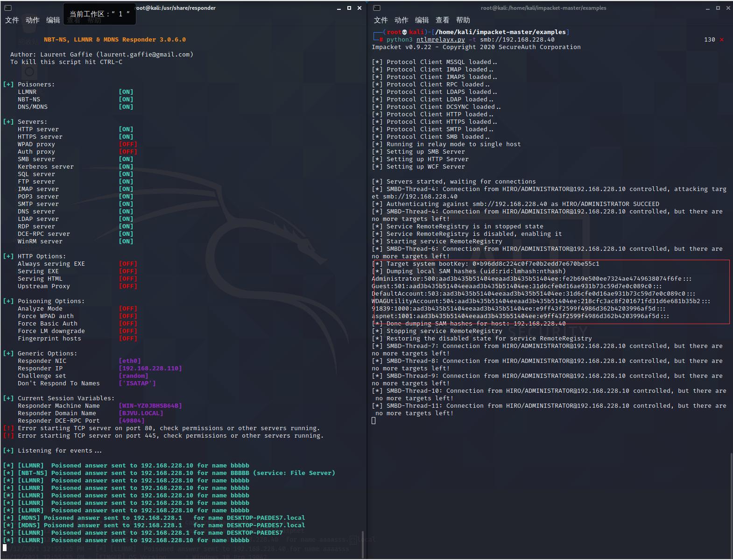The image size is (733, 560).
Task: Click the [ON] status beside Kerberos server
Action: pyautogui.click(x=126, y=167)
